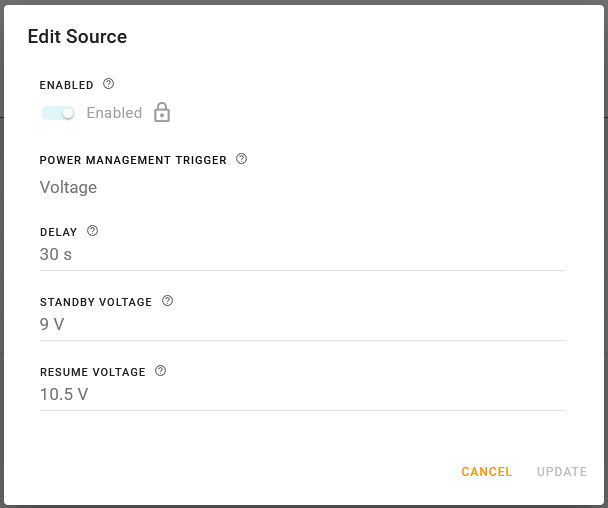Click the STANDBY VOLTAGE label text

(x=96, y=302)
